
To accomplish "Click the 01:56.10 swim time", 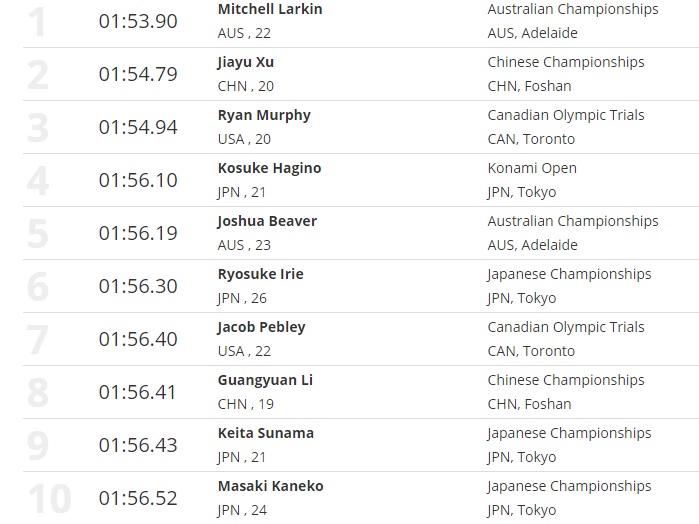I will (x=138, y=180).
